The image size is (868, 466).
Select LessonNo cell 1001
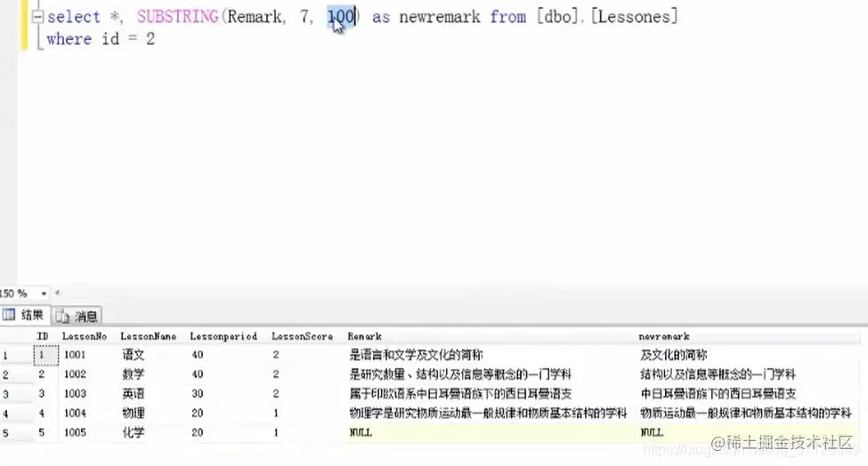(75, 355)
